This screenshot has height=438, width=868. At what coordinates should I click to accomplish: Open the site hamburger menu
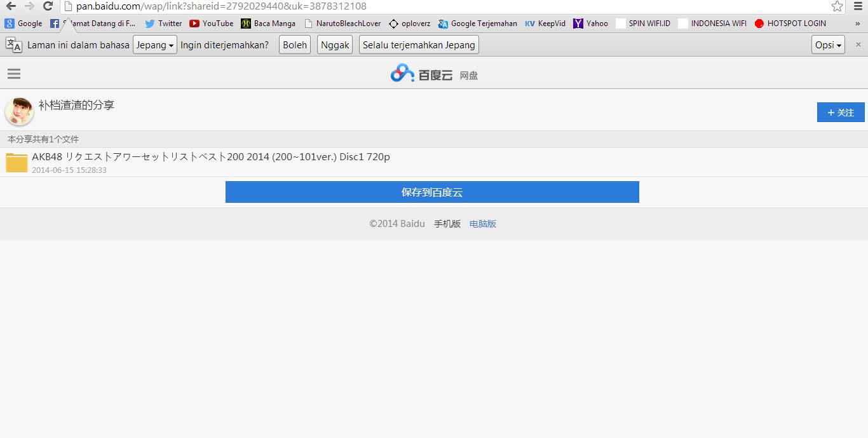point(13,73)
